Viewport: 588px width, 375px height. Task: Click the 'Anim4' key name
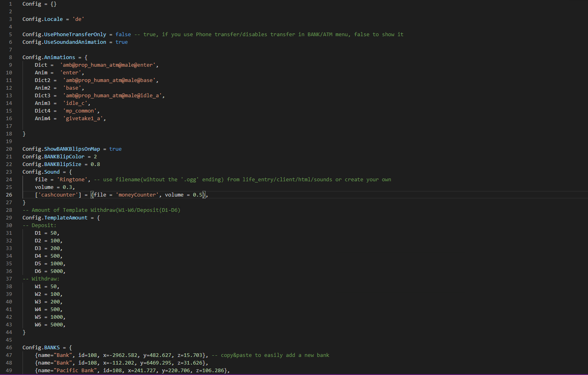(x=43, y=119)
